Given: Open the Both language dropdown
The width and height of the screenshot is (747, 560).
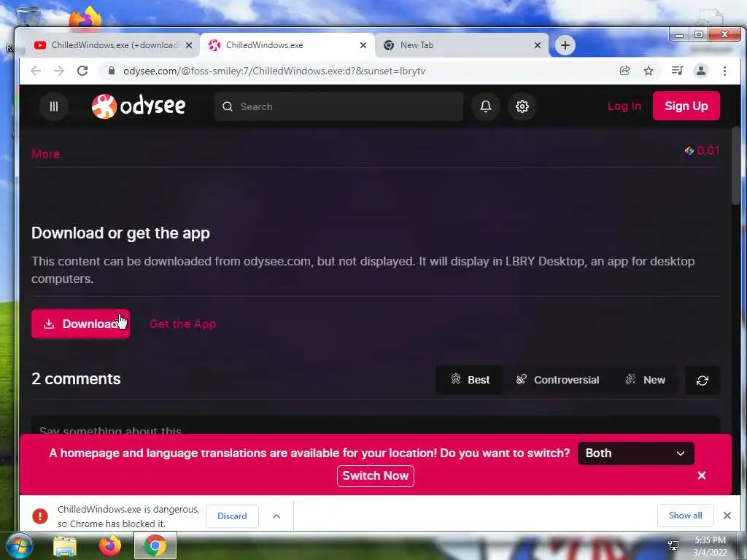Looking at the screenshot, I should 635,454.
